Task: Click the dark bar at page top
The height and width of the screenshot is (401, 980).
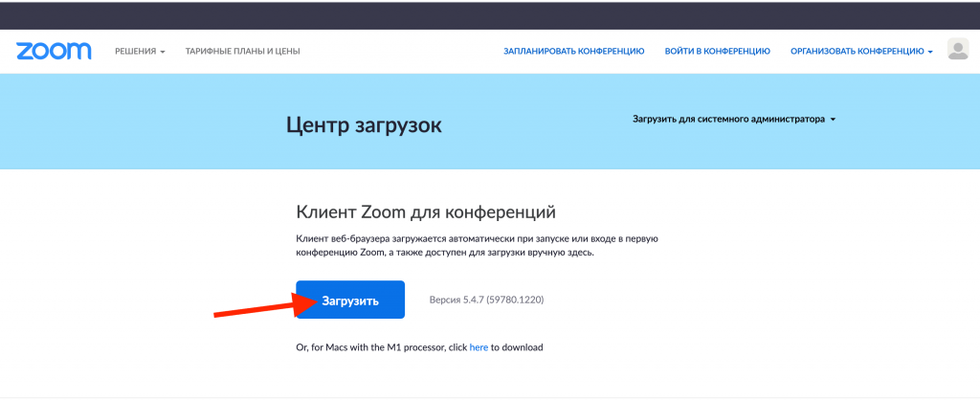Action: point(490,14)
